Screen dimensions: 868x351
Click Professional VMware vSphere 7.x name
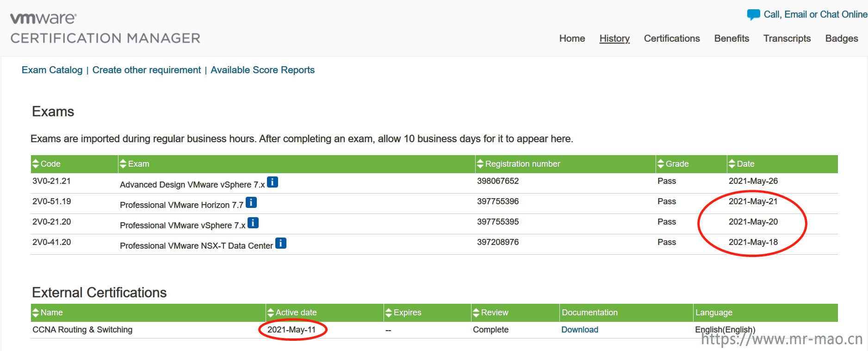click(182, 226)
